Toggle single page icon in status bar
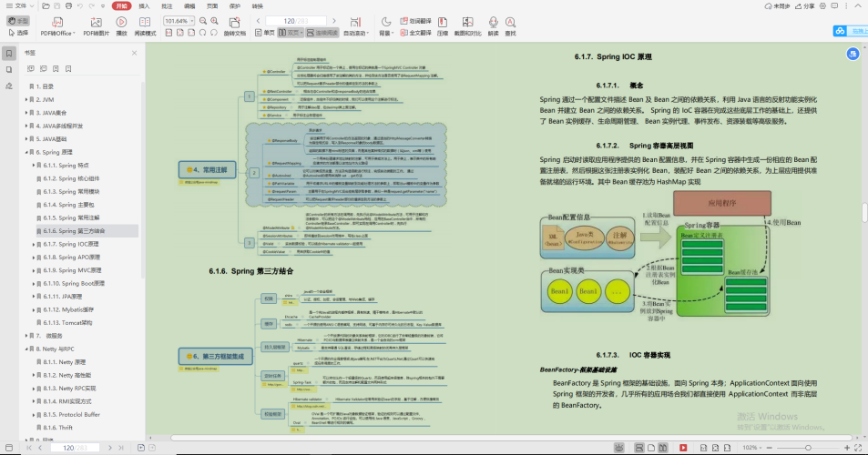This screenshot has width=868, height=455. coord(651,447)
